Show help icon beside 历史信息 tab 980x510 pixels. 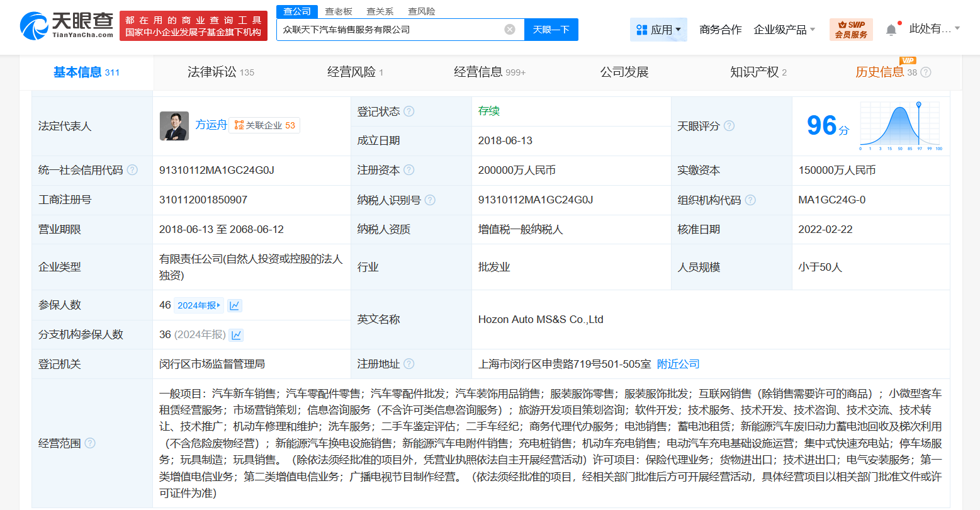(926, 72)
